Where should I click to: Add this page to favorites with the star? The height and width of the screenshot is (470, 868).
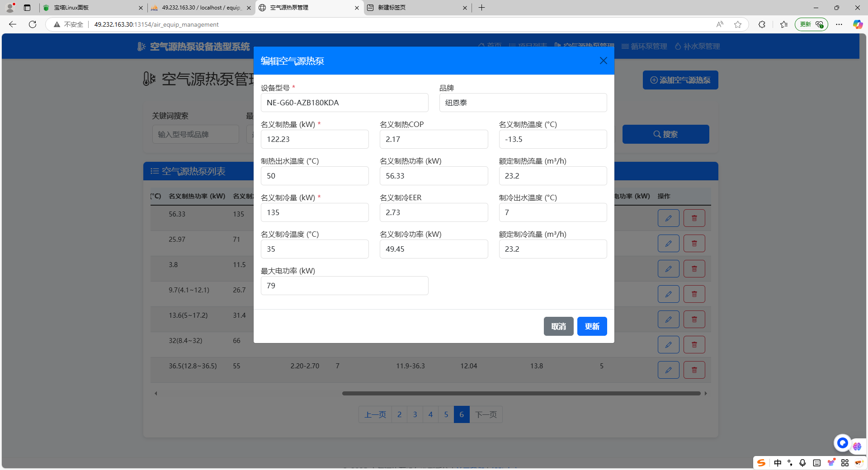tap(738, 24)
